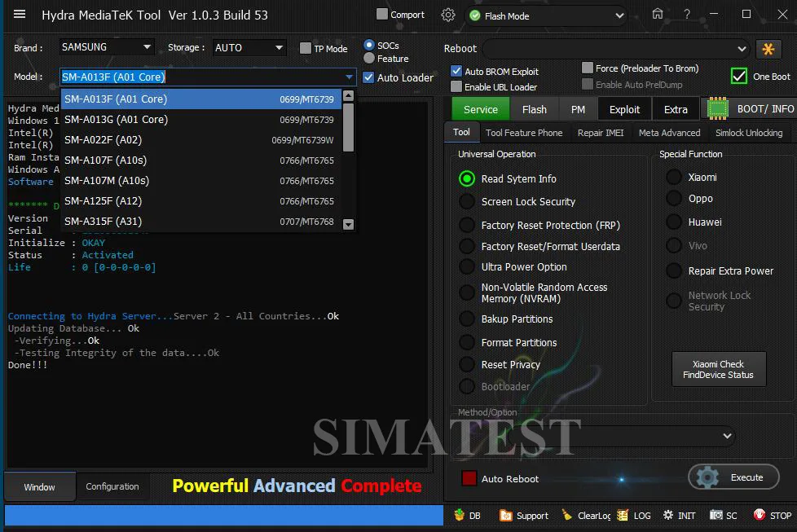The height and width of the screenshot is (532, 797).
Task: Click the green Flash Mode status icon
Action: point(475,15)
